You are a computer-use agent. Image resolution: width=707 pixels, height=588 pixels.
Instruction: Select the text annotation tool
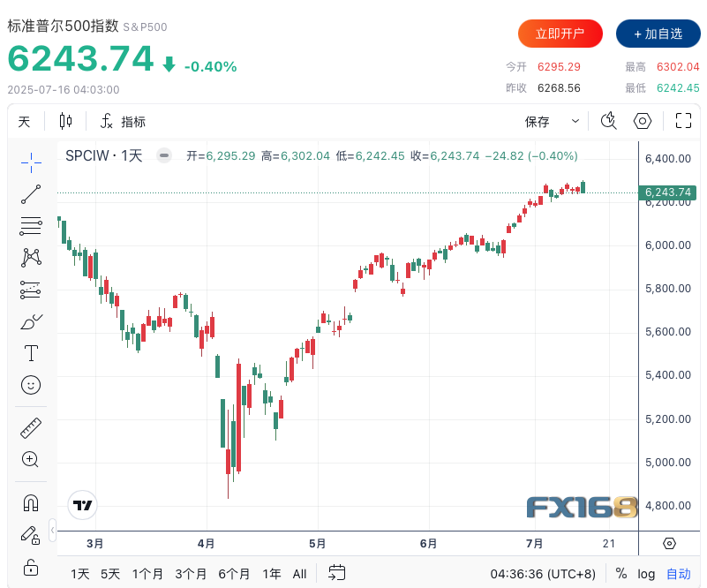click(x=31, y=353)
